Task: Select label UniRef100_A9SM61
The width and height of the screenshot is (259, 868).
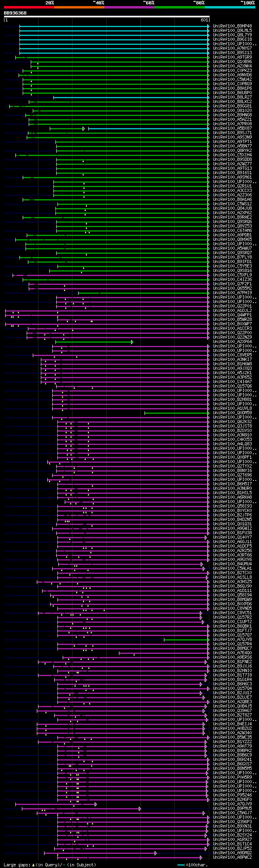Action: (232, 177)
